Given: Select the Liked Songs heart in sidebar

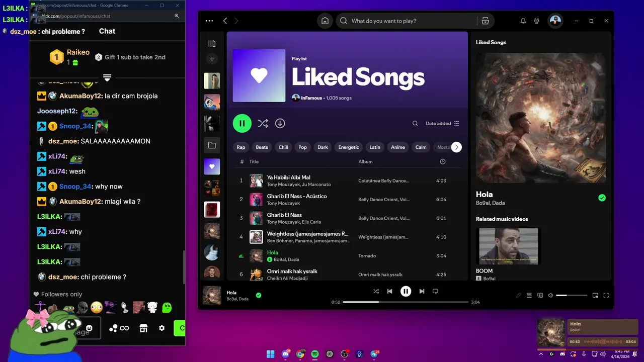Looking at the screenshot, I should tap(212, 166).
